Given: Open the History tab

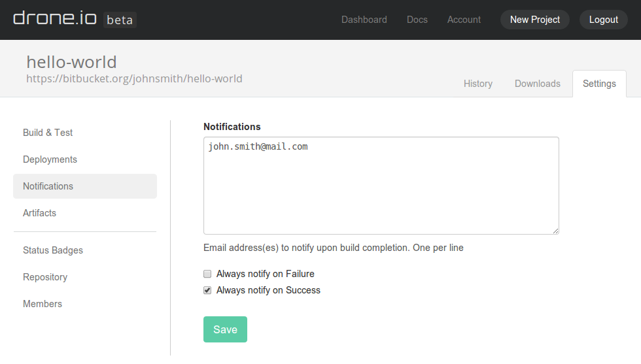Looking at the screenshot, I should [477, 84].
